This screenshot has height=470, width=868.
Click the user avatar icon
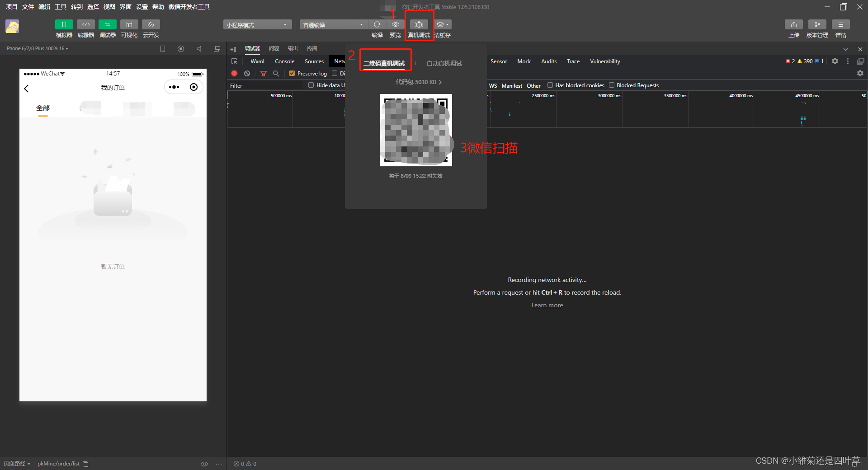12,27
